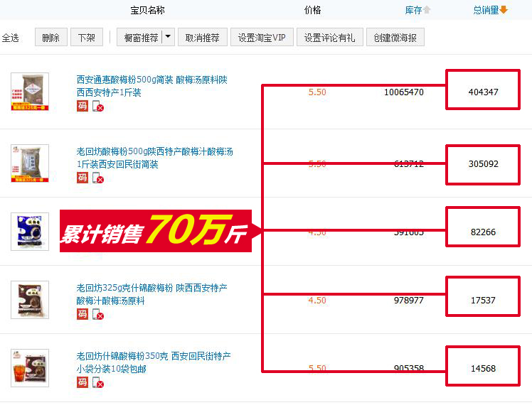
Task: Click the 删除 button
Action: tap(51, 37)
